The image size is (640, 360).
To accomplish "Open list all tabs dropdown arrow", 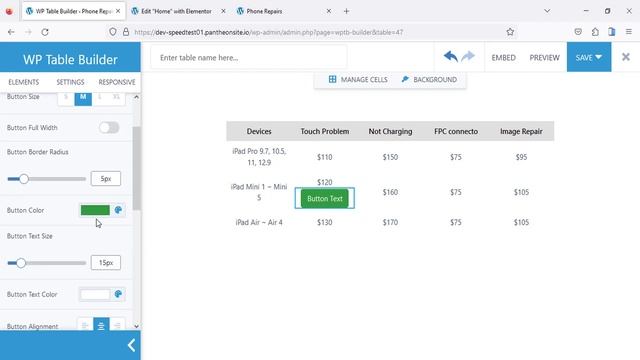I will tap(547, 11).
